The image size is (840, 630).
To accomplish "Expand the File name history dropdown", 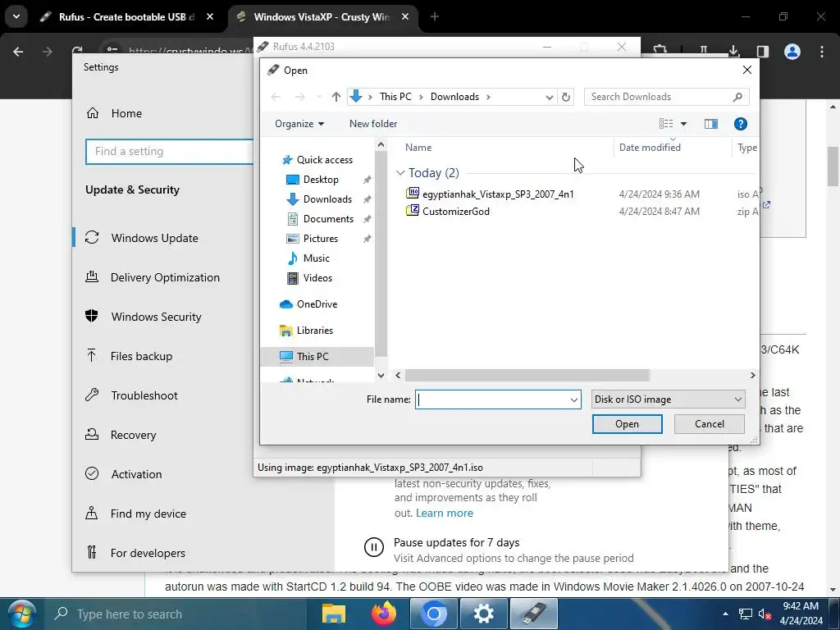I will pyautogui.click(x=573, y=399).
